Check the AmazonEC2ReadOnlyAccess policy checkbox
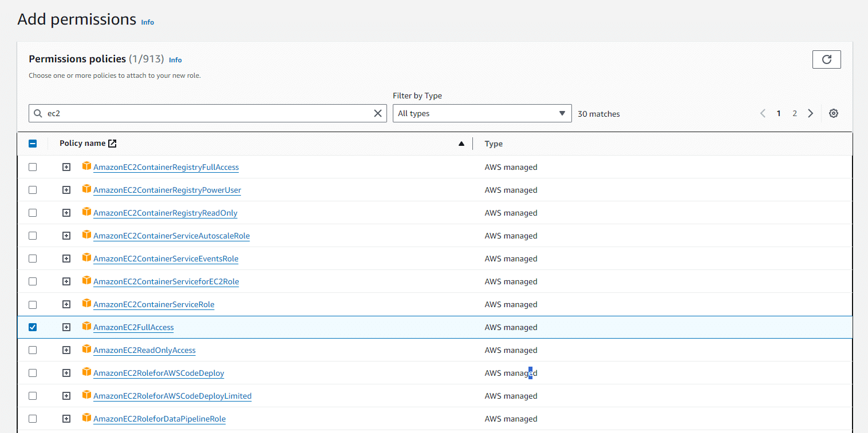 click(33, 350)
